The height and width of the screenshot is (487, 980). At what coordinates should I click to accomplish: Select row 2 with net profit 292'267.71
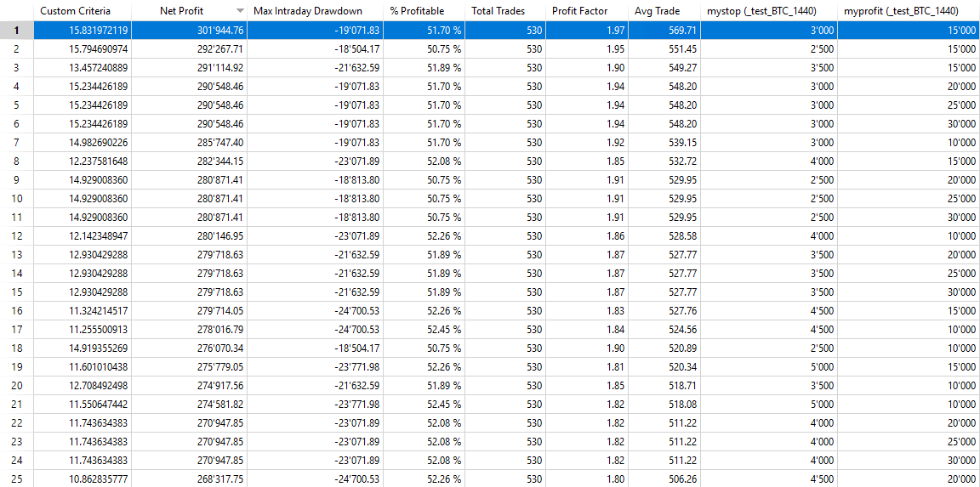(490, 48)
